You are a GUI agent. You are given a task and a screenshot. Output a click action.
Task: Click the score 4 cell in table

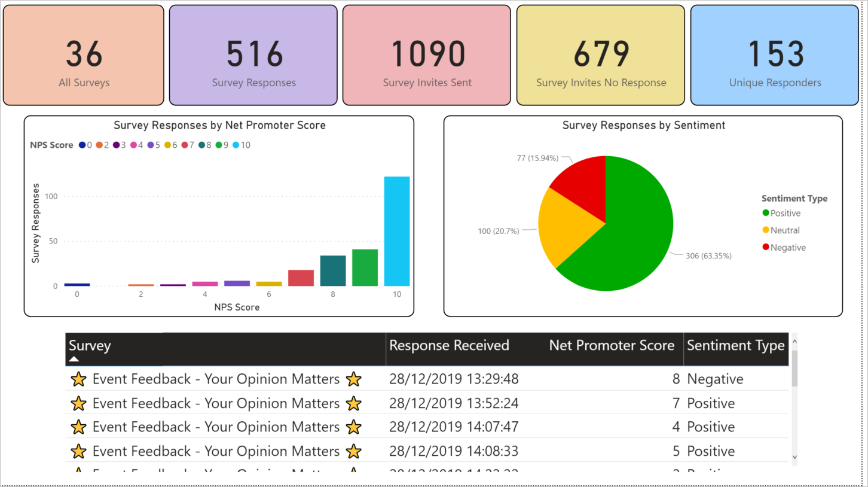click(676, 427)
